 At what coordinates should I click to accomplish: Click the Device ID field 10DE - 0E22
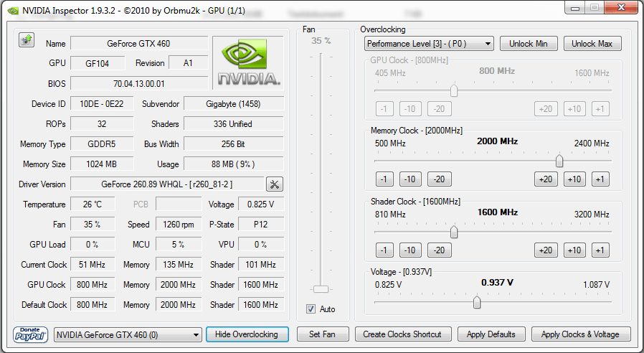tap(102, 104)
